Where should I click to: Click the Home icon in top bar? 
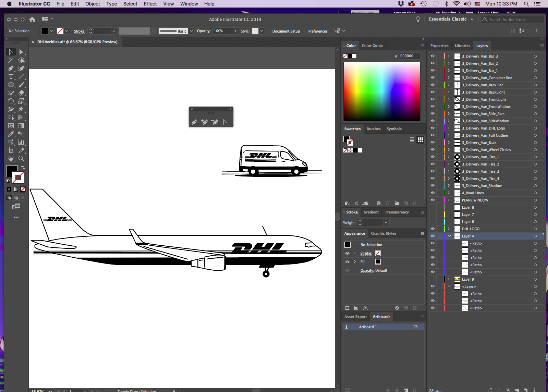coord(32,19)
